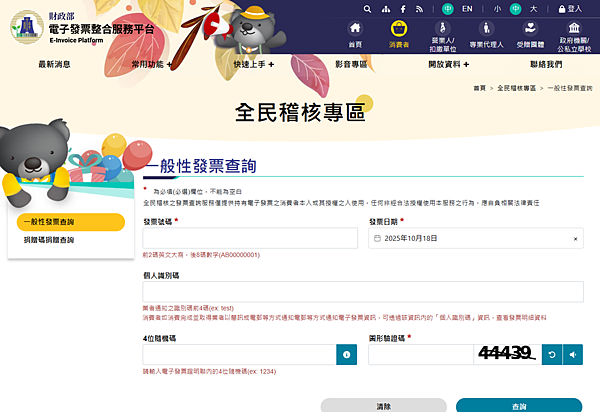Click the calendar icon in date field

(377, 238)
